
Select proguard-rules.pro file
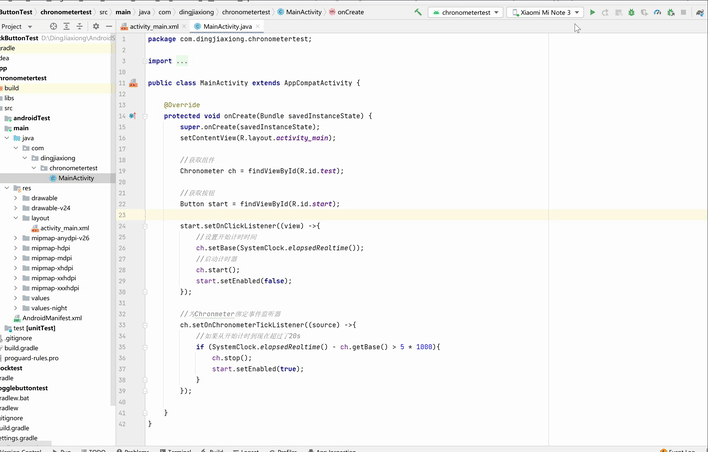tap(32, 358)
